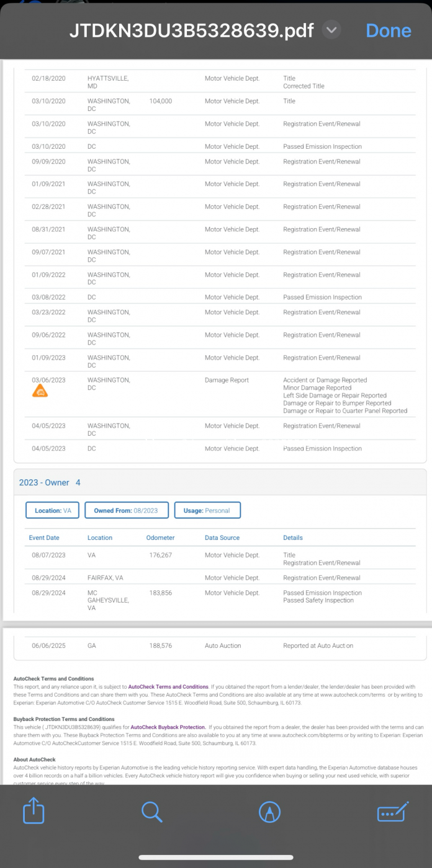Viewport: 432px width, 868px height.
Task: Expand the chevron beside the PDF filename
Action: coord(331,30)
